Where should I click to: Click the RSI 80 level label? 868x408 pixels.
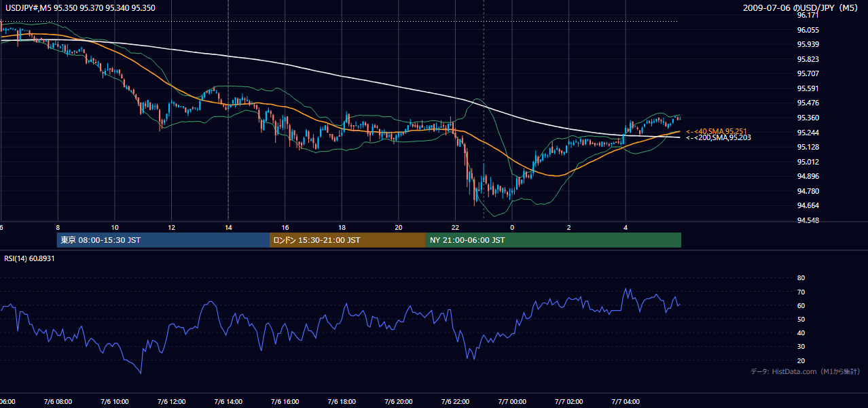pos(801,278)
